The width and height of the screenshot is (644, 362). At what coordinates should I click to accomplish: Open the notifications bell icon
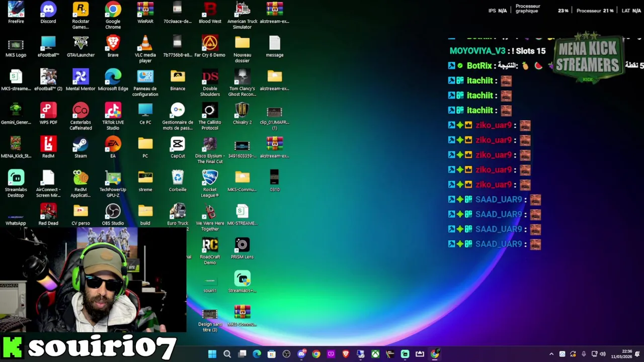[x=637, y=354]
